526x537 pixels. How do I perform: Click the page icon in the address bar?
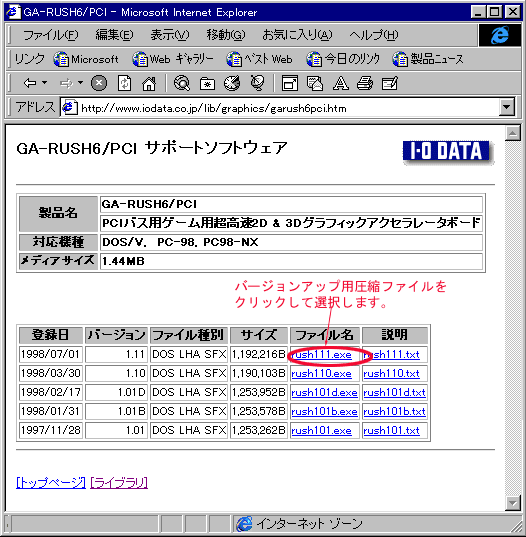coord(70,108)
